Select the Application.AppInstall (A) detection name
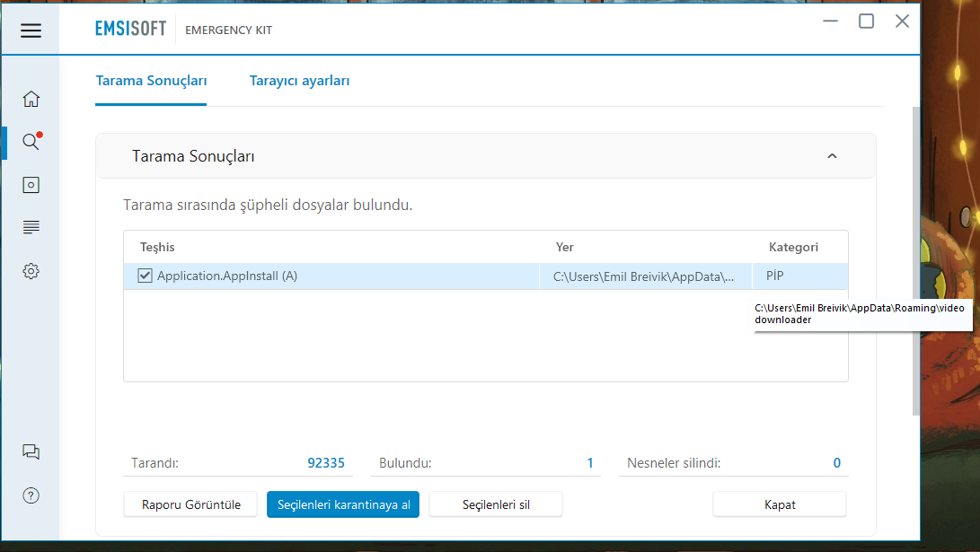 click(227, 276)
